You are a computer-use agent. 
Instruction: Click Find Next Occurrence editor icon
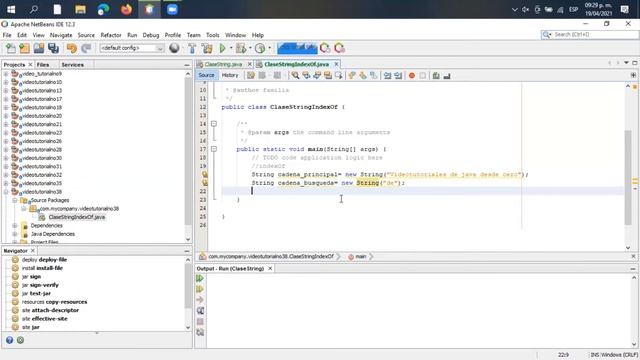(x=317, y=76)
